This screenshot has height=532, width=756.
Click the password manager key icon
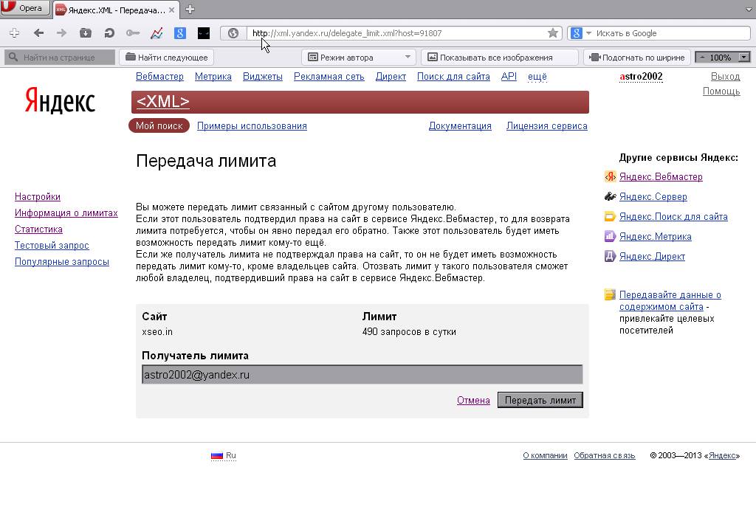tap(133, 33)
